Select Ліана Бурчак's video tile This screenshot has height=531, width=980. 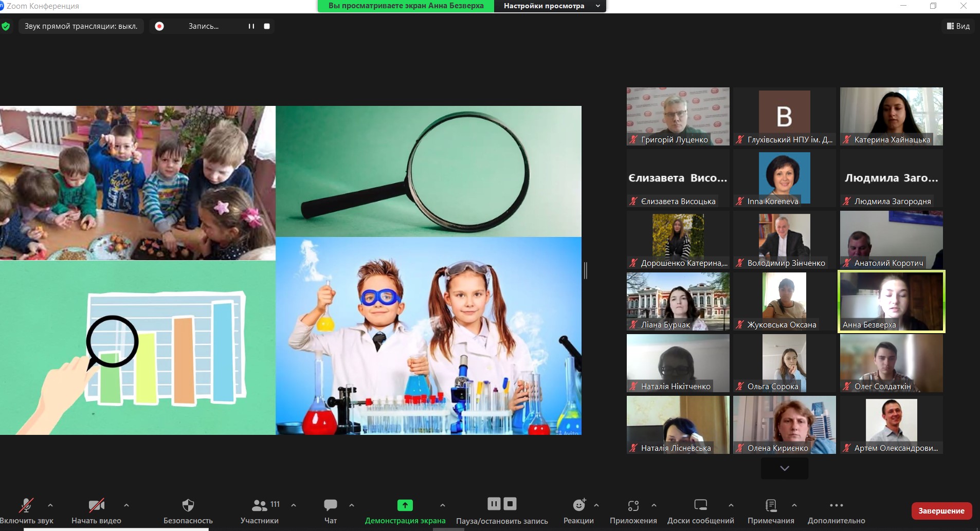coord(678,301)
